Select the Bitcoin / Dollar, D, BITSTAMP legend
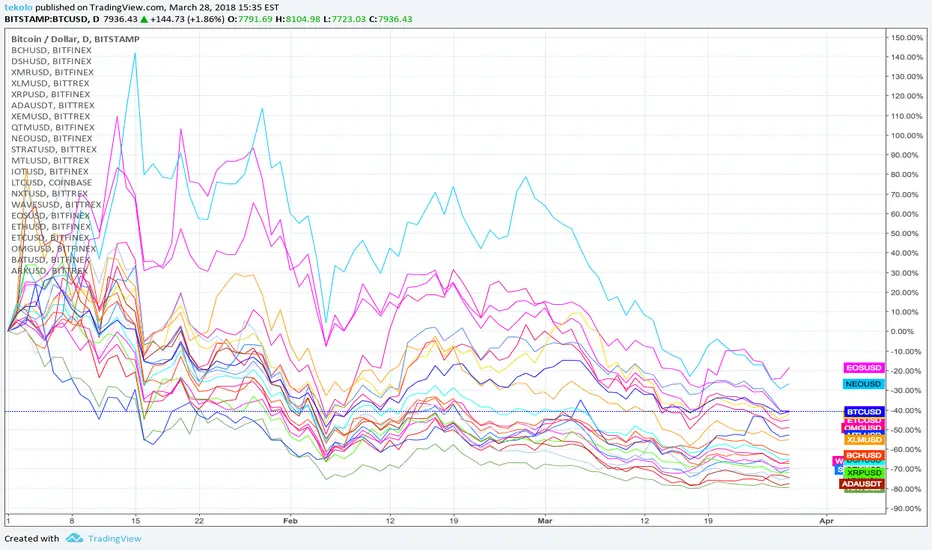Image resolution: width=932 pixels, height=550 pixels. pos(75,39)
